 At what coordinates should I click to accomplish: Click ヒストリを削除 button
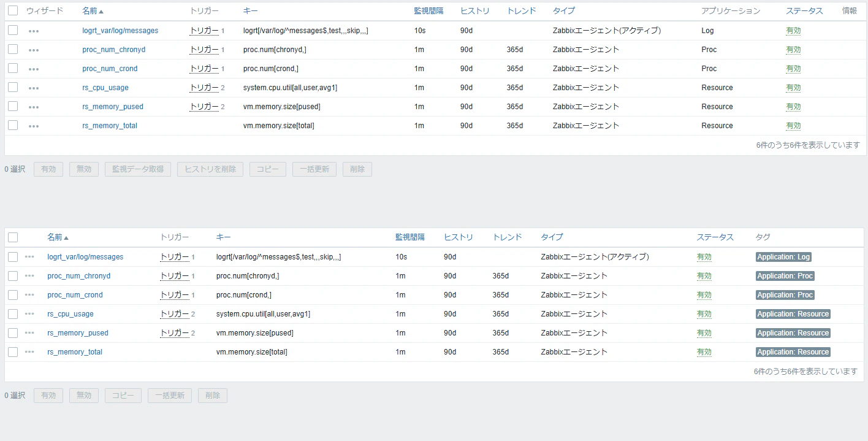[210, 169]
